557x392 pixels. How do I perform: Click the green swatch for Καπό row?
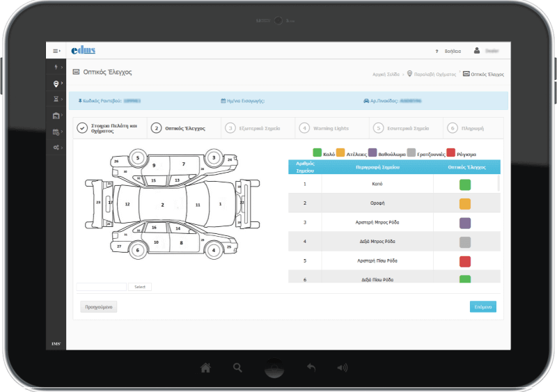pos(465,185)
